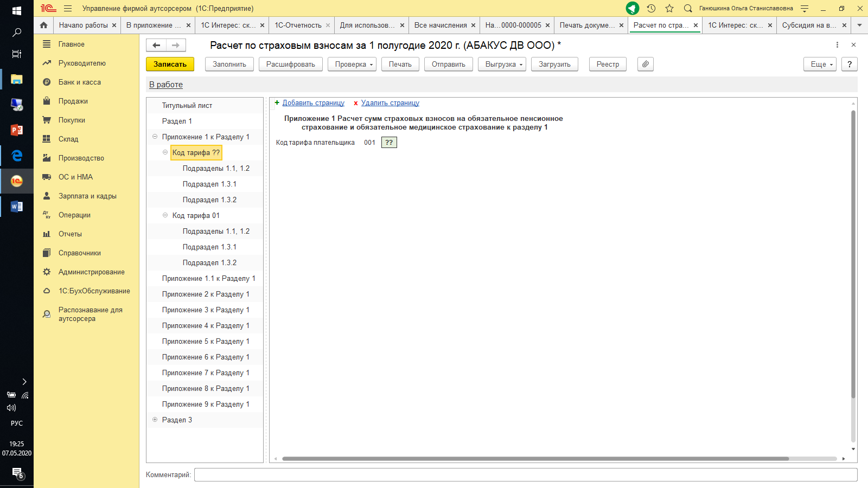Open the Проверка dropdown menu
868x488 pixels.
[x=352, y=64]
